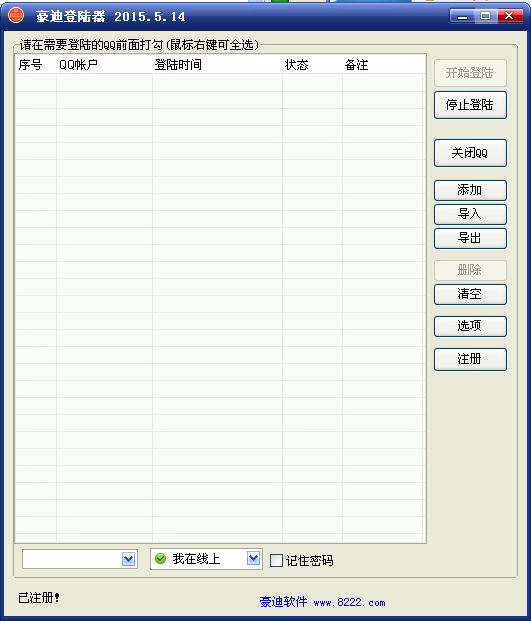Screen dimensions: 531x621
Task: Click the 停止登陆 button
Action: (x=470, y=105)
